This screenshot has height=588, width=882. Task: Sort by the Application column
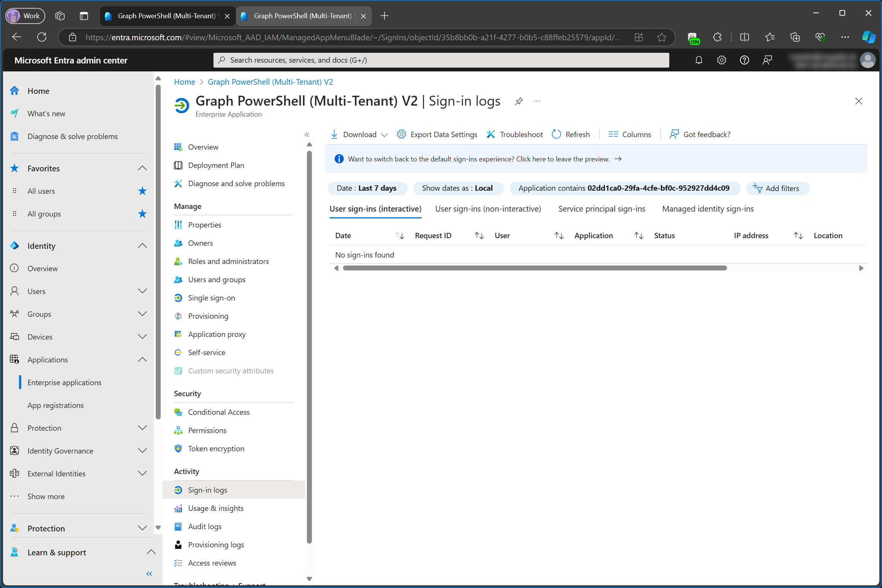[639, 236]
